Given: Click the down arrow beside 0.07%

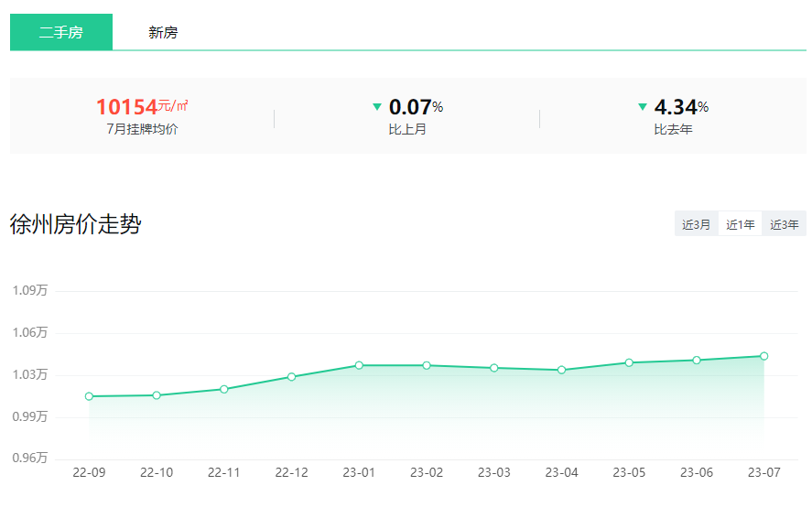Looking at the screenshot, I should pos(377,107).
